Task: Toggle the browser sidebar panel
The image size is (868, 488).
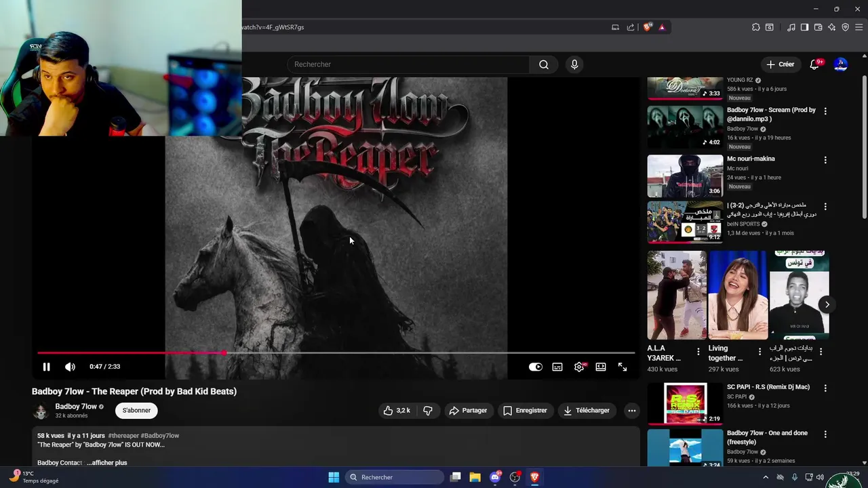Action: pyautogui.click(x=804, y=27)
